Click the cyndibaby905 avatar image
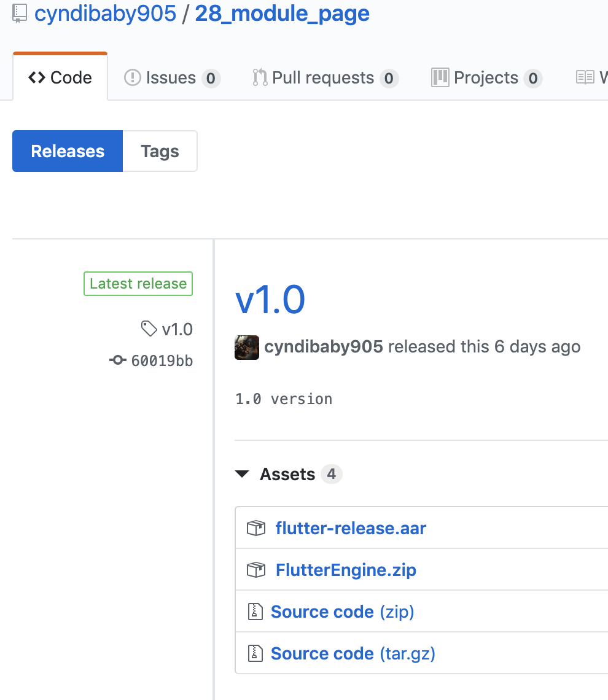 pos(247,347)
